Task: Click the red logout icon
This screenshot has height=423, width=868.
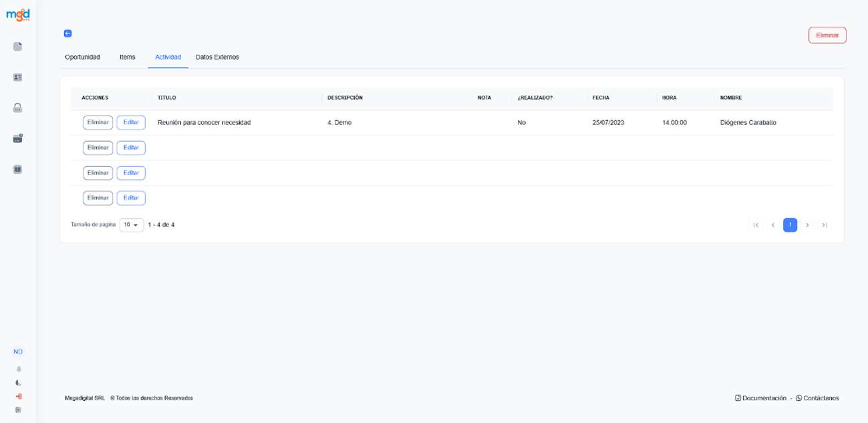Action: pyautogui.click(x=19, y=396)
